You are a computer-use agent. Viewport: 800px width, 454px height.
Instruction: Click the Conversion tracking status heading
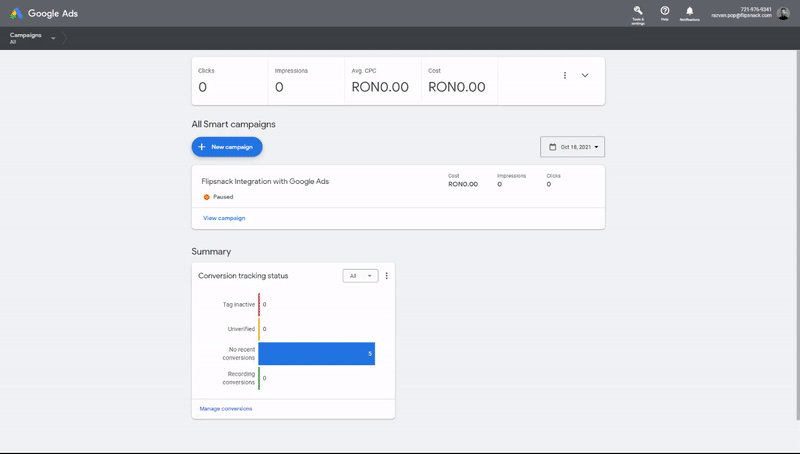click(243, 276)
